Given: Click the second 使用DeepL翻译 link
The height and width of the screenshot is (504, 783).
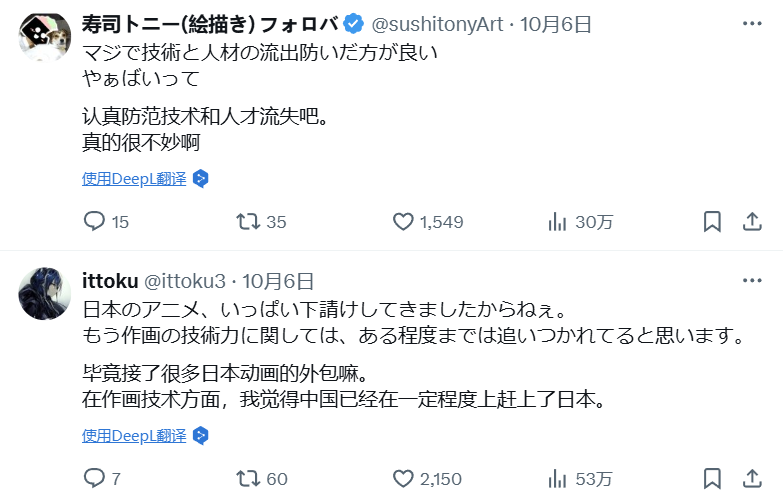Looking at the screenshot, I should 134,436.
